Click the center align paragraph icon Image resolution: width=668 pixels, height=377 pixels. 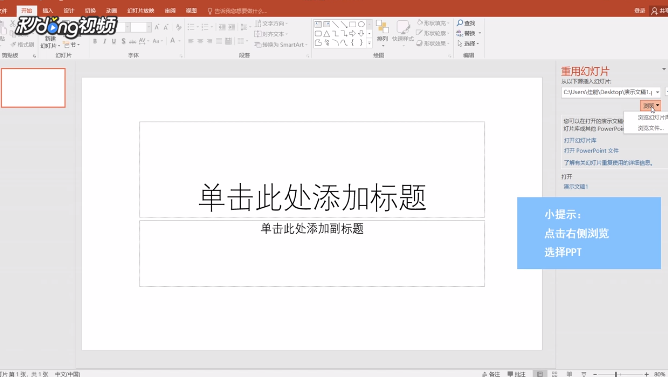(200, 41)
